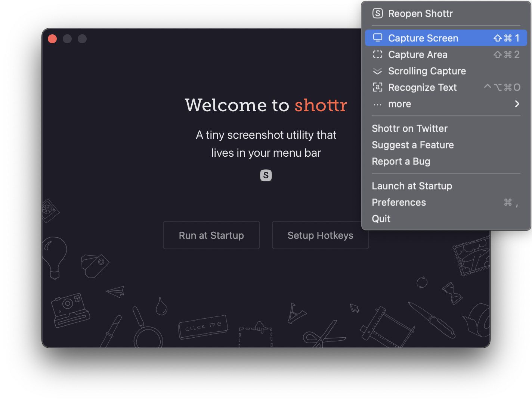532x403 pixels.
Task: Open Preferences from the menu
Action: pos(446,202)
